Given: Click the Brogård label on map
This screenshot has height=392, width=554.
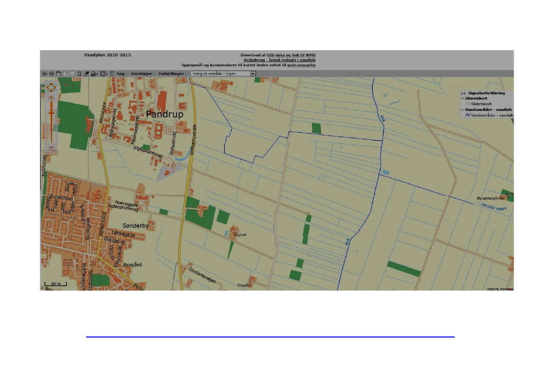Looking at the screenshot, I should (133, 264).
